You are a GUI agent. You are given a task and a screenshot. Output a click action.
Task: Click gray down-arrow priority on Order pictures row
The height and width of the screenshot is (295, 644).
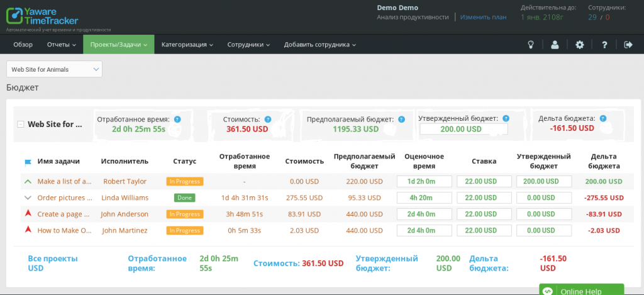pyautogui.click(x=28, y=198)
